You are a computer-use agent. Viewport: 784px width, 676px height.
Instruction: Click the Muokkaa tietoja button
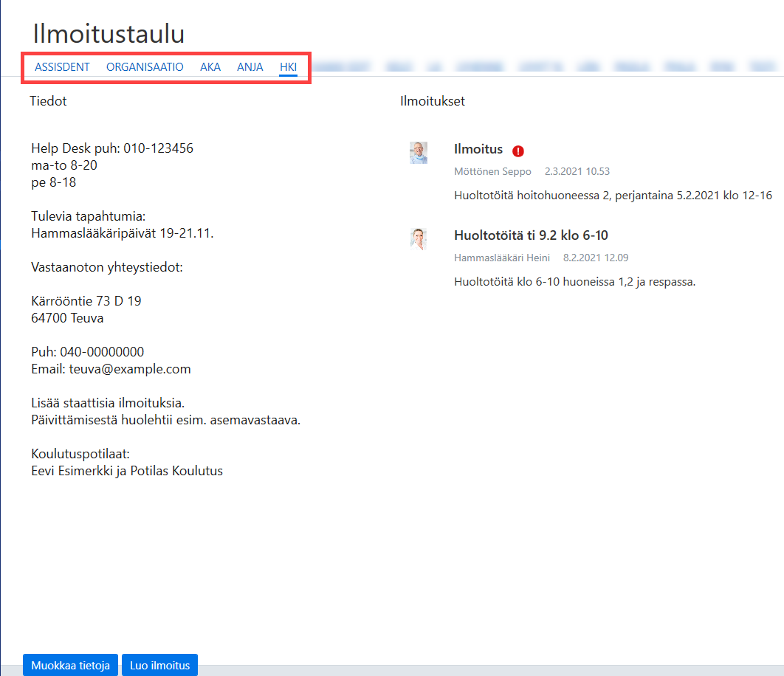point(70,665)
